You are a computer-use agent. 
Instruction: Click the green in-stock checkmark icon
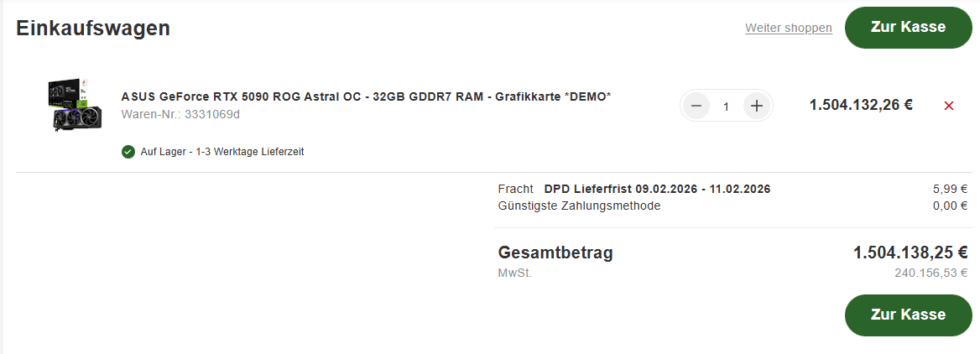[128, 152]
